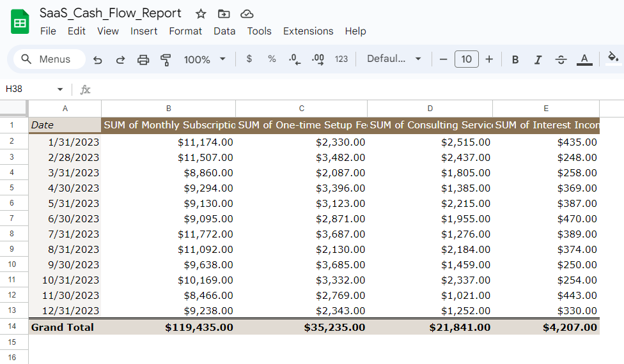624x364 pixels.
Task: Open the fill color picker
Action: pyautogui.click(x=613, y=59)
